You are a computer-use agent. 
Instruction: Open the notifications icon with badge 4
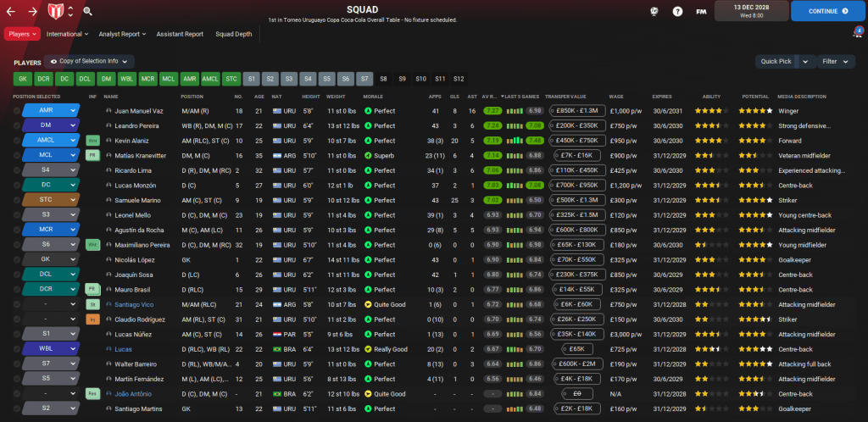click(857, 34)
